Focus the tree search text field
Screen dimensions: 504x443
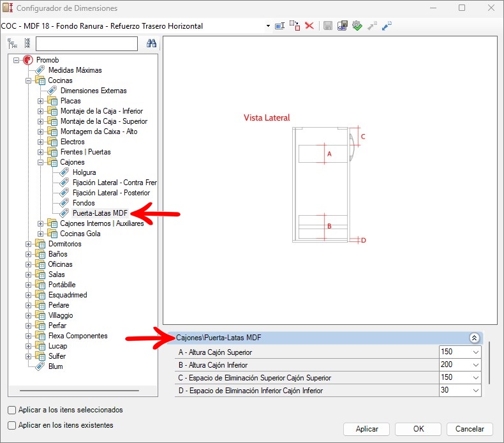click(87, 43)
